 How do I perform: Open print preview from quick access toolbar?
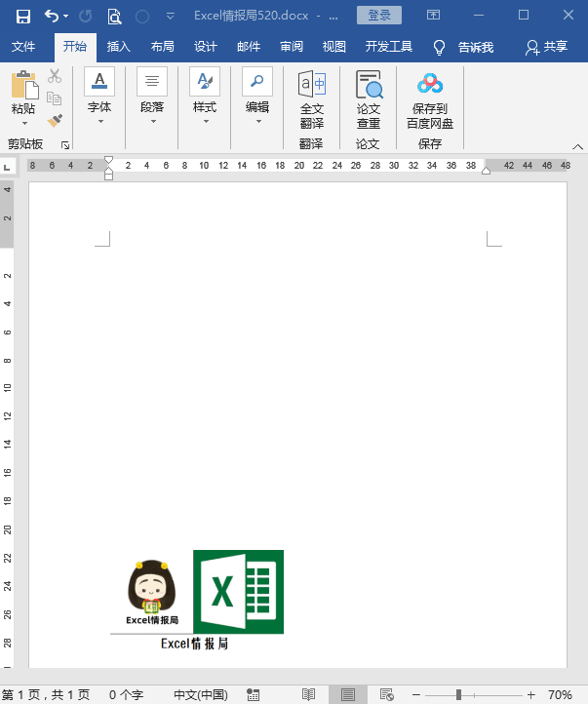[114, 17]
